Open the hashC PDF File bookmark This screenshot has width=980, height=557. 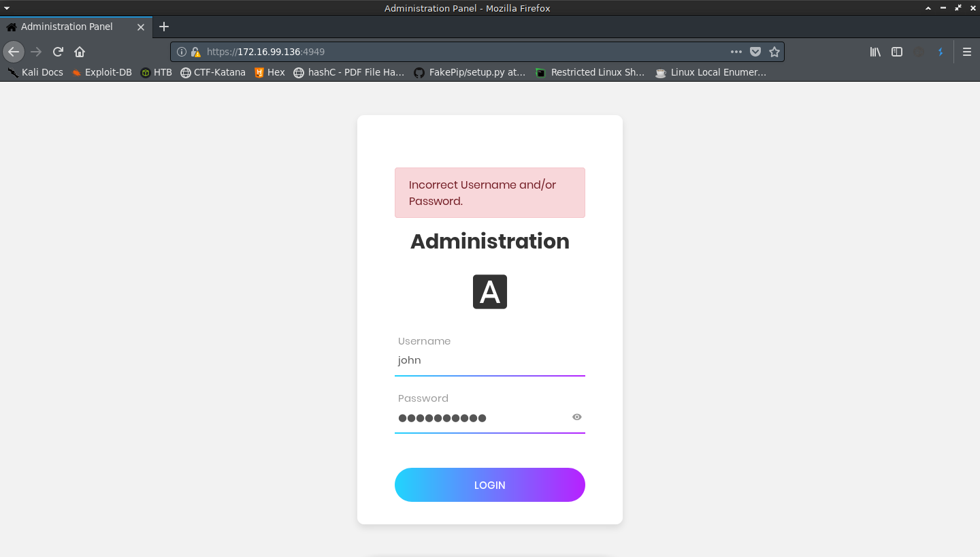[349, 72]
